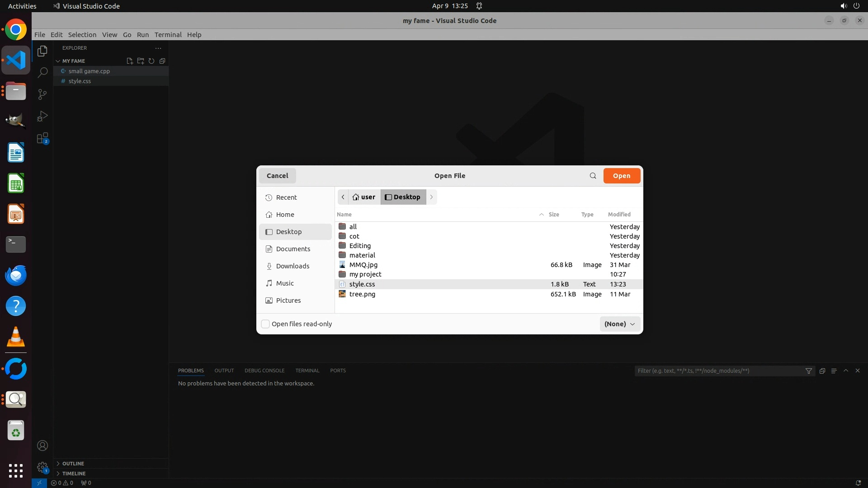
Task: Select tree.png in file list
Action: click(362, 294)
